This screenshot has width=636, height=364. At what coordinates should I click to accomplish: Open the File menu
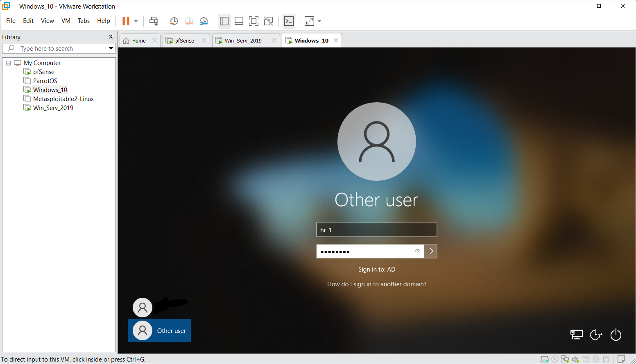coord(11,21)
